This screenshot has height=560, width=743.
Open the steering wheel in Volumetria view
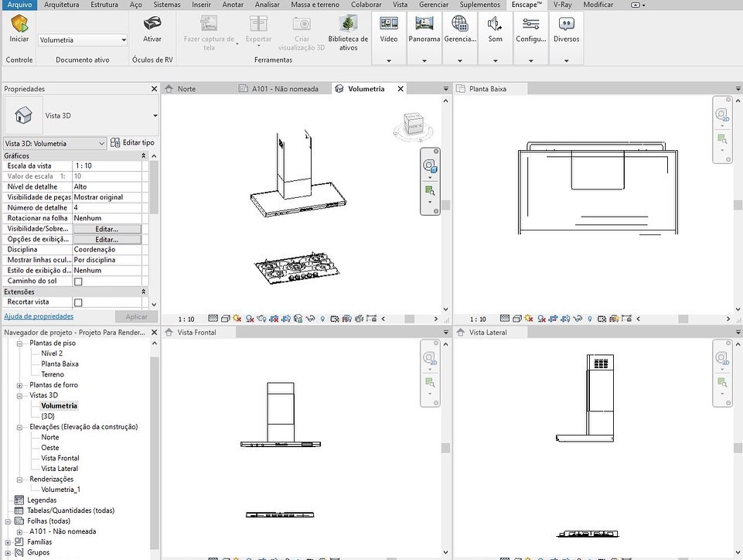point(430,166)
